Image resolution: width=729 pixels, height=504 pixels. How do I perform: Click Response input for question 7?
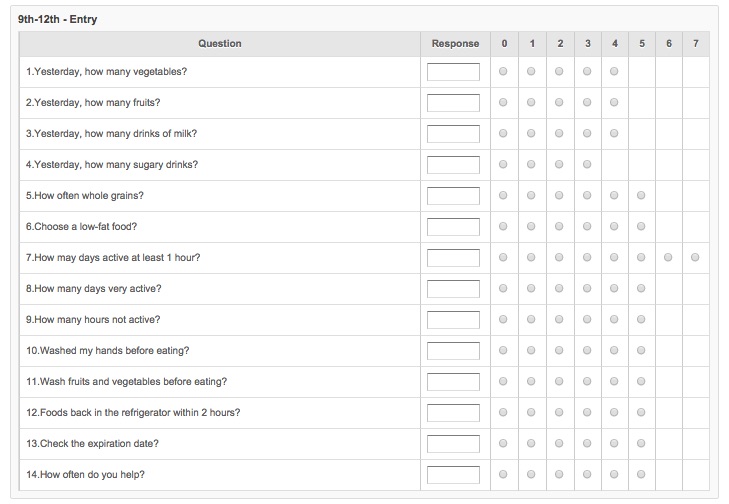(x=453, y=258)
